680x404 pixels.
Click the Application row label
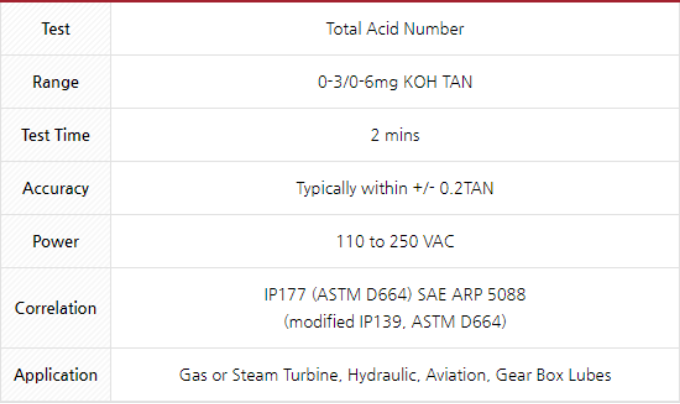(x=56, y=375)
